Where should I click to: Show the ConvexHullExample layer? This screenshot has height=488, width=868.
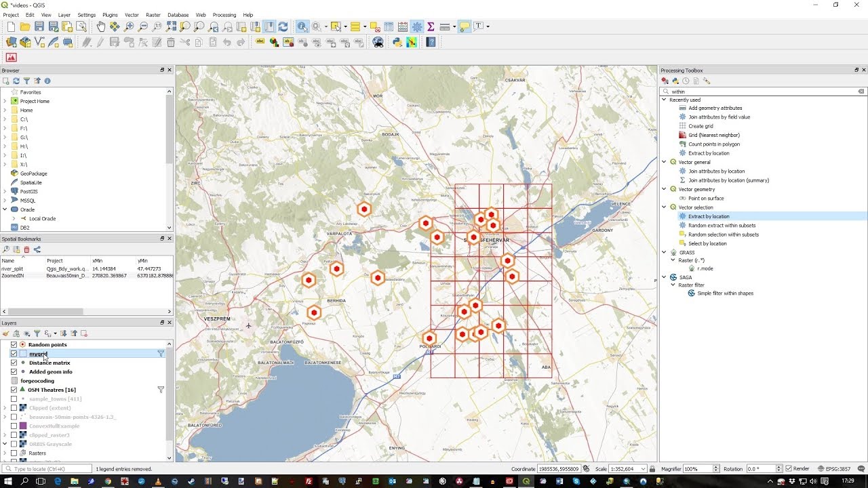(14, 426)
